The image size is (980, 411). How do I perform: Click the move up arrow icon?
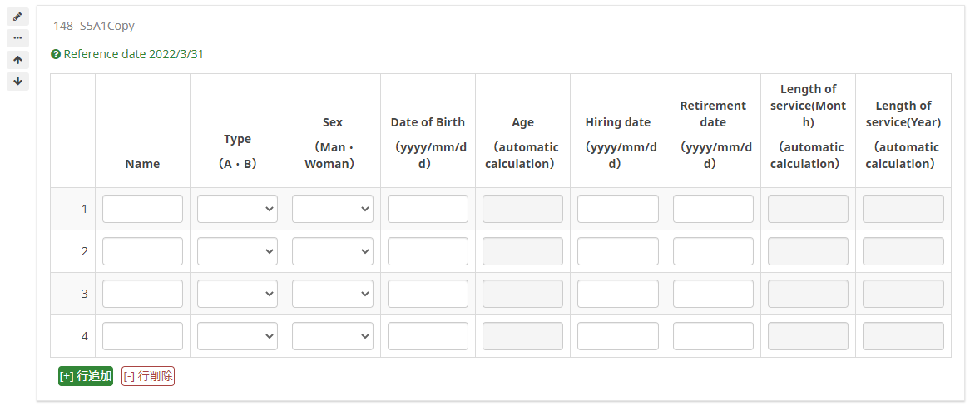17,60
